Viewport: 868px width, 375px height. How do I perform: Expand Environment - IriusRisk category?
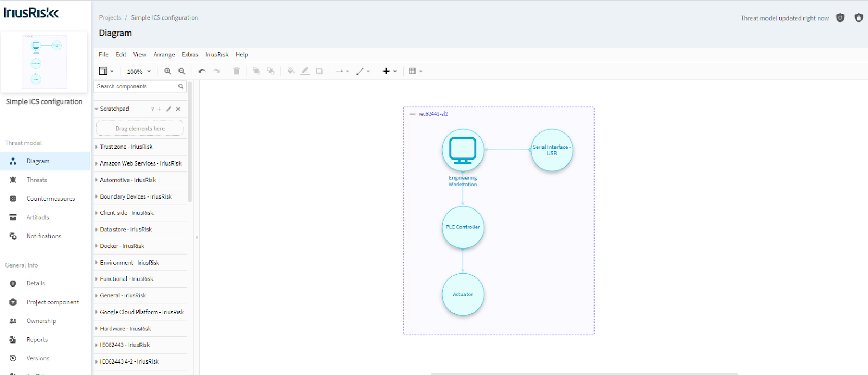pyautogui.click(x=141, y=263)
